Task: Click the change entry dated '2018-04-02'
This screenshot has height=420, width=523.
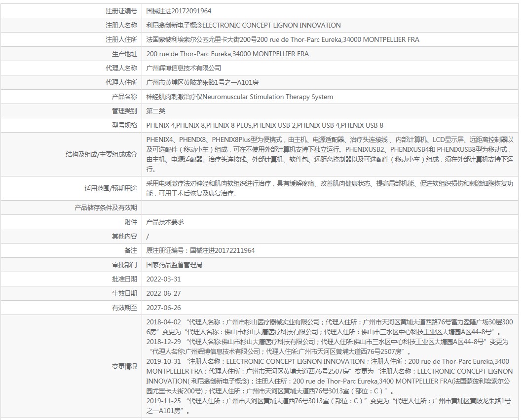Action: coord(330,327)
